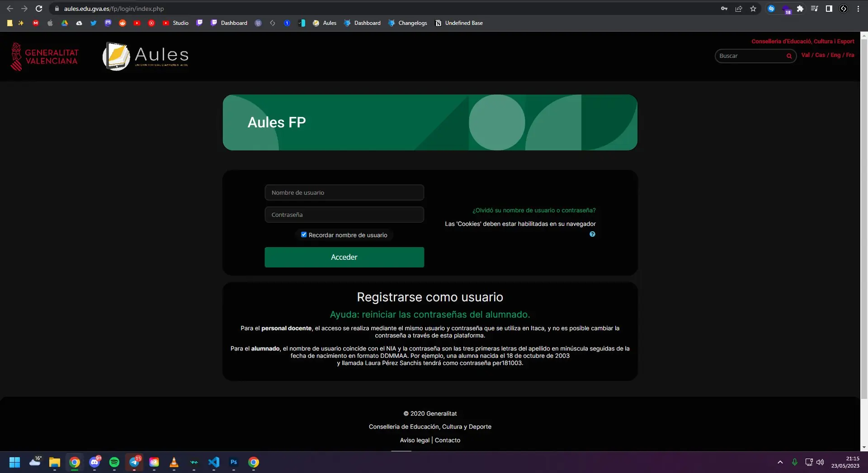Image resolution: width=868 pixels, height=473 pixels.
Task: Reload the page with the refresh icon
Action: point(39,9)
